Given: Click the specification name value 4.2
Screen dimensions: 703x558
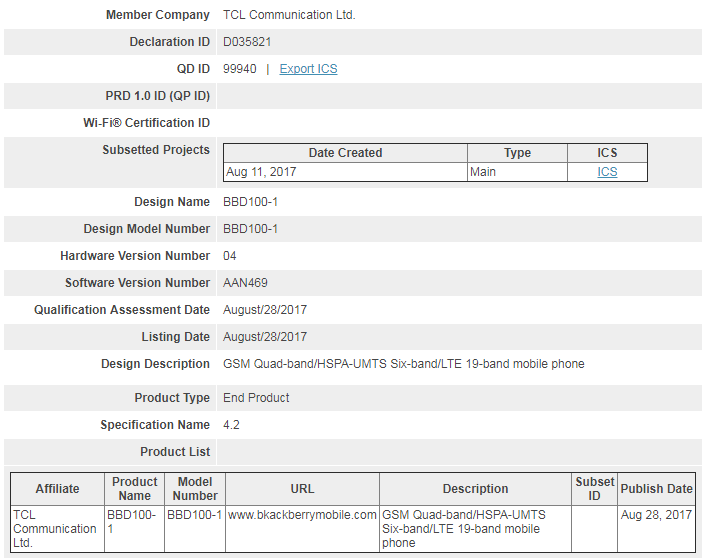Looking at the screenshot, I should click(x=231, y=425).
